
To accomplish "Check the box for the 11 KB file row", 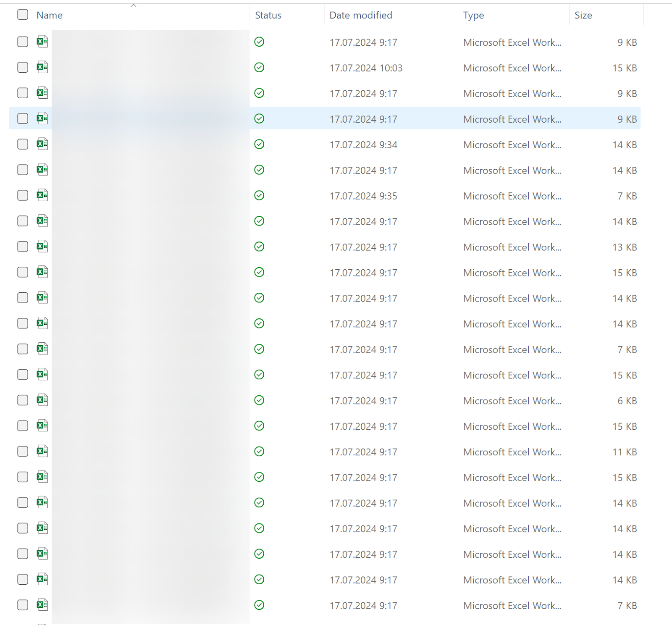I will [23, 452].
